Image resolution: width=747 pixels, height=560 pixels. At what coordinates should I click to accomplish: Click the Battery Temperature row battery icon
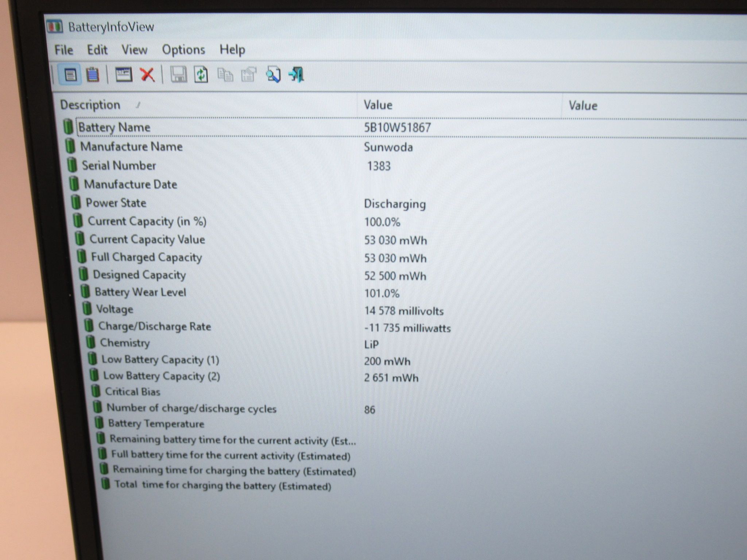point(99,423)
